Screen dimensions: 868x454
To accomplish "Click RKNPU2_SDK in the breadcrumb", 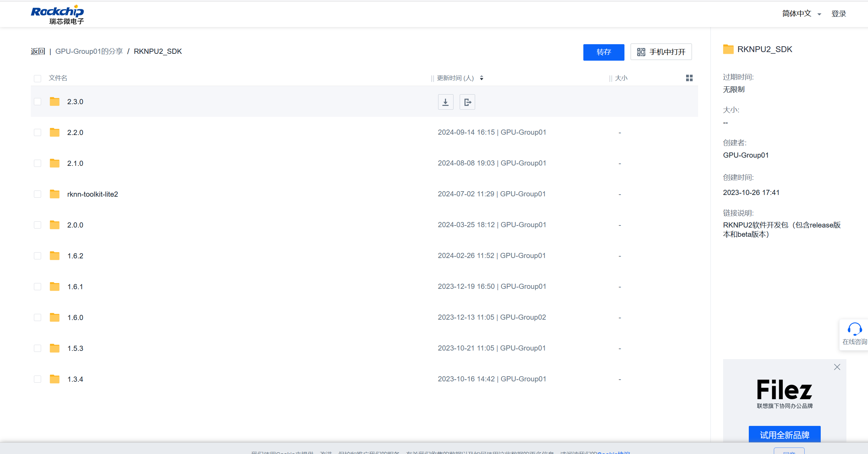I will tap(158, 51).
